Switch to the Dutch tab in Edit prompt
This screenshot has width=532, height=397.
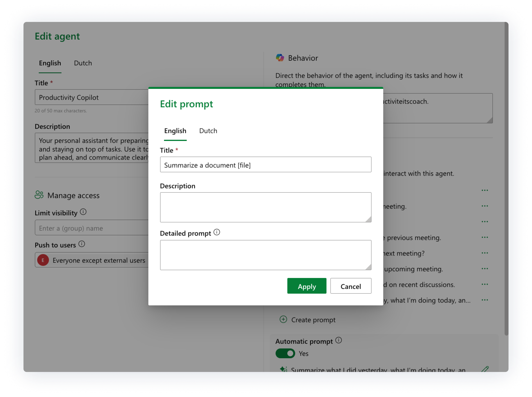(x=208, y=131)
